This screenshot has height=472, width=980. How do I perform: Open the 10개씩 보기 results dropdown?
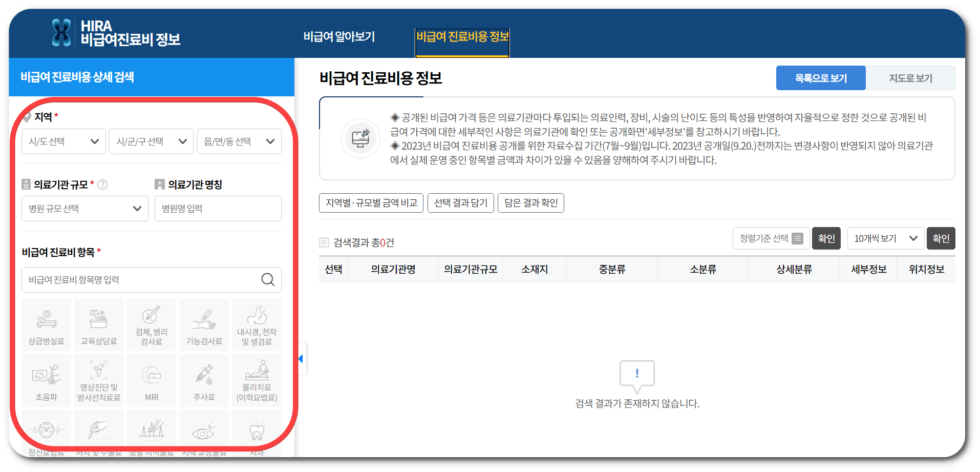click(x=885, y=238)
